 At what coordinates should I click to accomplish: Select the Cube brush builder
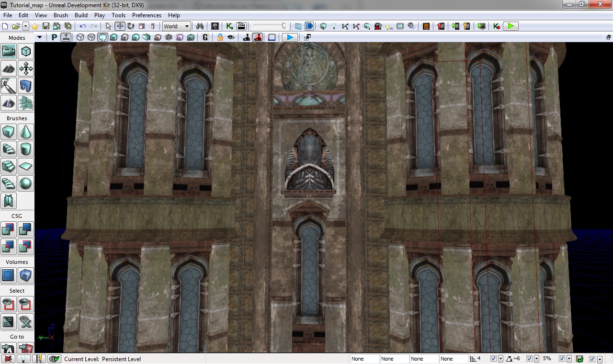click(x=9, y=131)
